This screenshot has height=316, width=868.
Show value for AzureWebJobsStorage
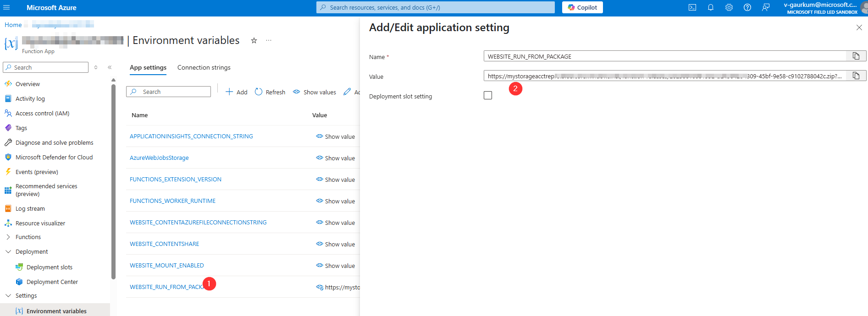336,158
